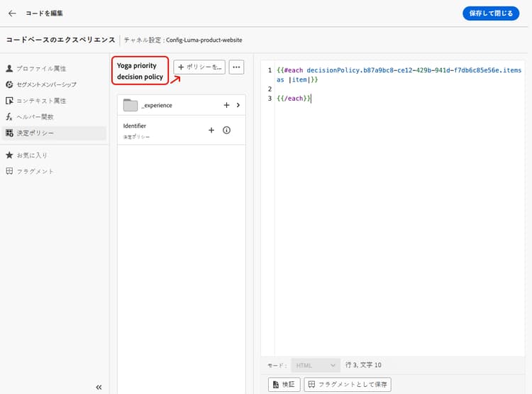This screenshot has width=532, height=394.
Task: Open セグメントメンバーシップ in the sidebar
Action: coord(47,84)
